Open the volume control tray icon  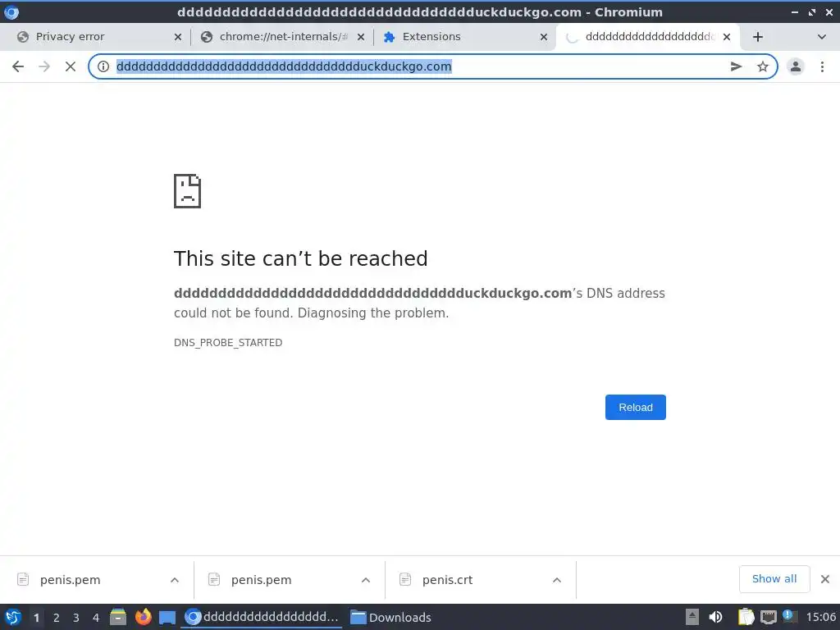pyautogui.click(x=715, y=617)
